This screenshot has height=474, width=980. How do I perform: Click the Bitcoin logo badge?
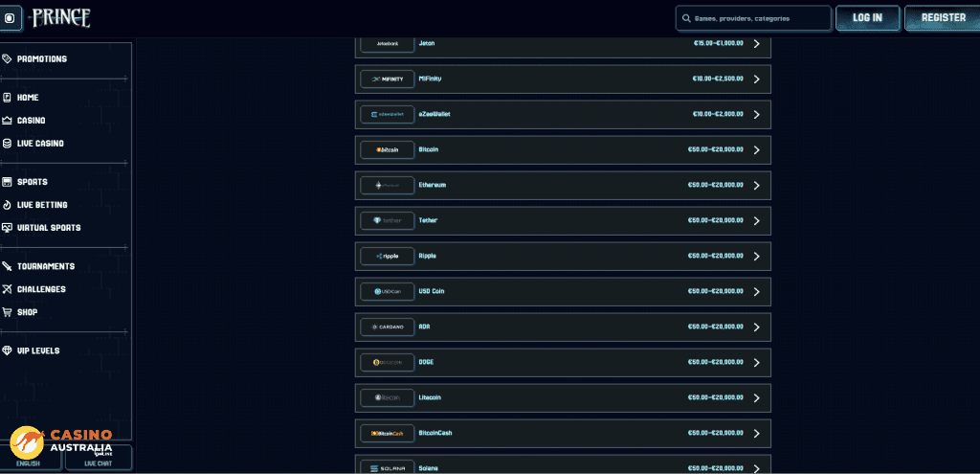(x=388, y=150)
